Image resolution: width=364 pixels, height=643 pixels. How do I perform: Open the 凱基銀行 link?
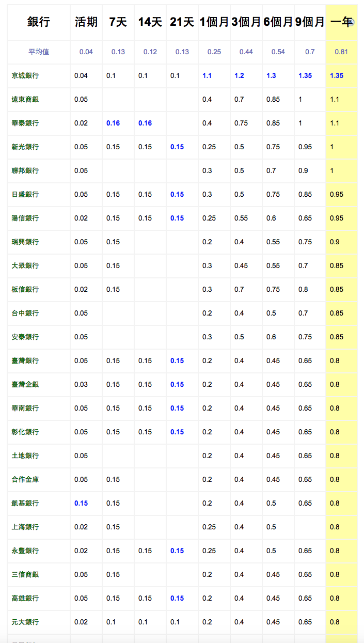(25, 503)
